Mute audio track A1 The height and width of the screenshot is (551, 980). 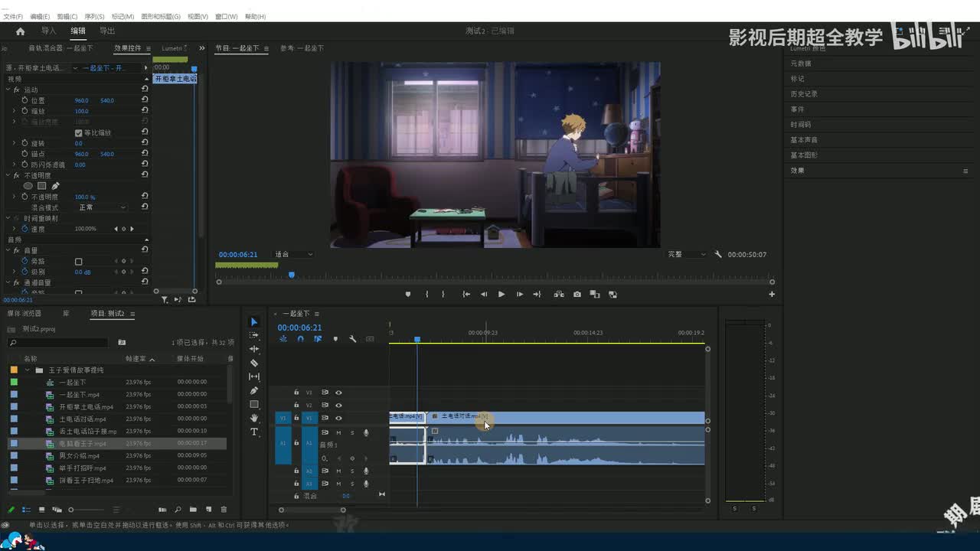coord(338,433)
